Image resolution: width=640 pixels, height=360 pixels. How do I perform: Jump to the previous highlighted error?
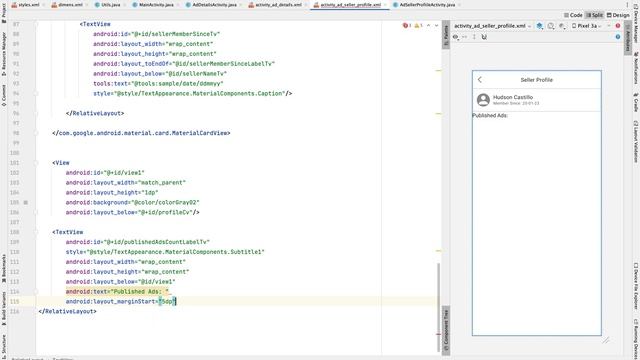point(428,25)
